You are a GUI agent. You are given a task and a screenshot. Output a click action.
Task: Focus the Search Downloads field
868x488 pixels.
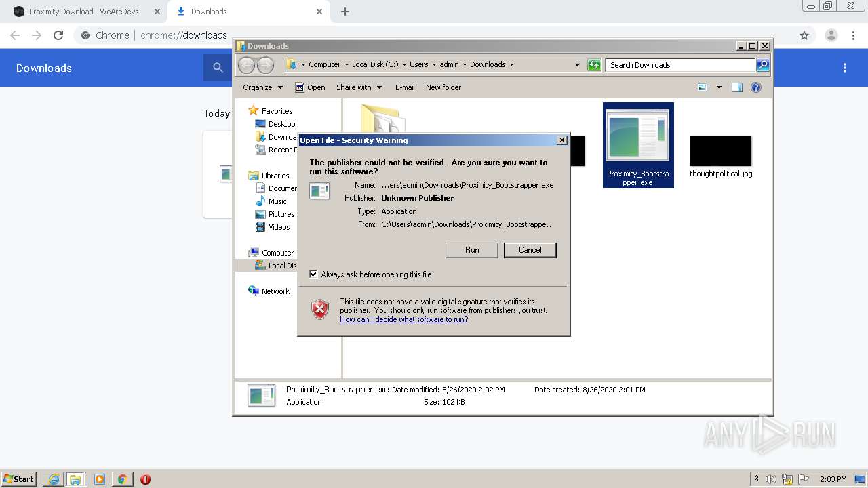680,65
